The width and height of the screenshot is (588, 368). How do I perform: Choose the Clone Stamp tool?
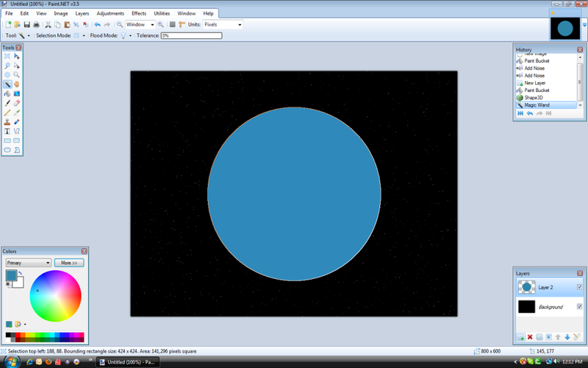click(7, 121)
